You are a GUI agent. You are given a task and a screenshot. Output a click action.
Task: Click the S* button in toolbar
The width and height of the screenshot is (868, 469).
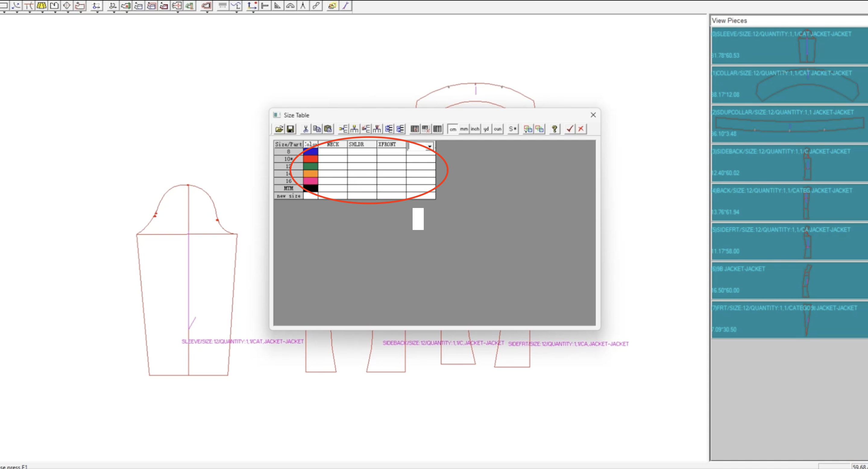512,129
